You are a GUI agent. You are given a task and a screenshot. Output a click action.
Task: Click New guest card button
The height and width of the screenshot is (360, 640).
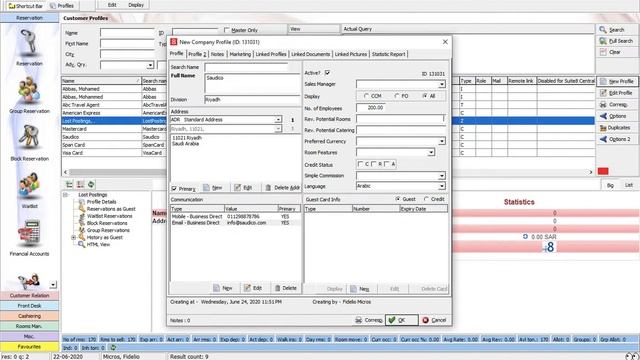pyautogui.click(x=360, y=289)
